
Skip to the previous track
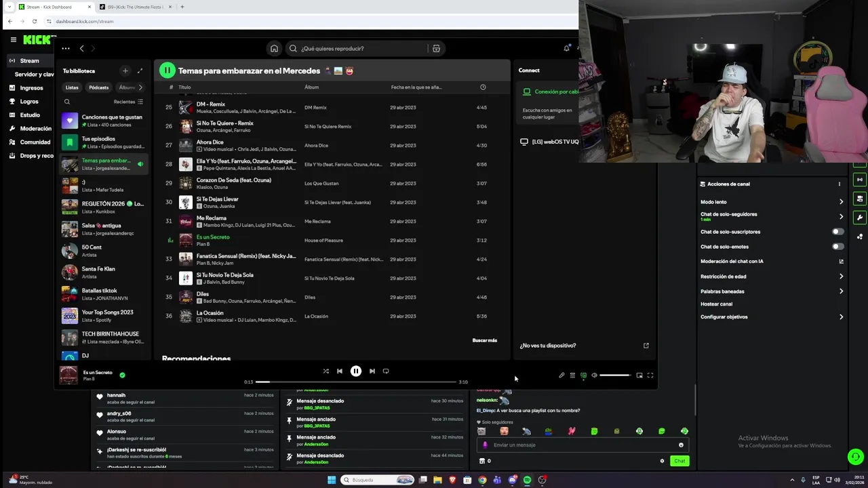tap(340, 371)
